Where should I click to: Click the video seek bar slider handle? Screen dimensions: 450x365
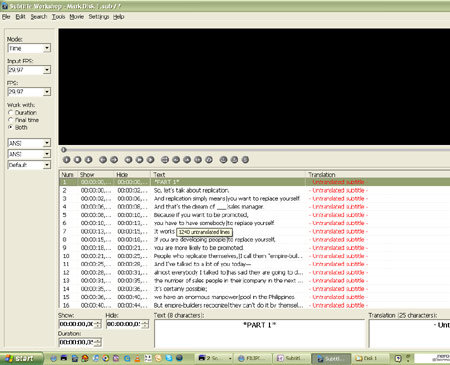point(64,150)
